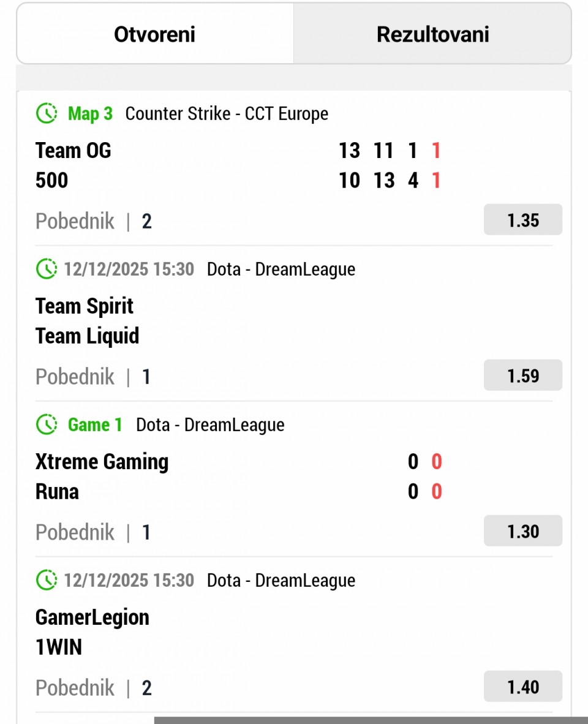The height and width of the screenshot is (724, 588).
Task: Click the Team Liquid team name
Action: (88, 336)
